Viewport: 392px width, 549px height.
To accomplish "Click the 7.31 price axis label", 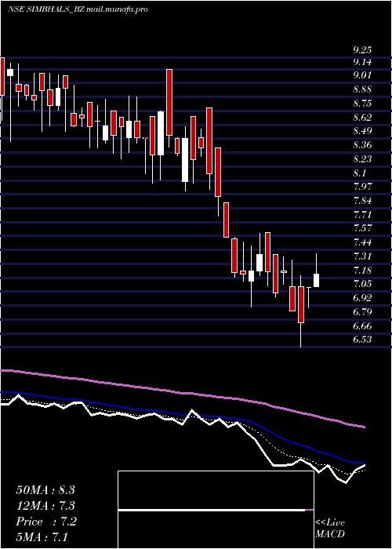I will coord(362,256).
